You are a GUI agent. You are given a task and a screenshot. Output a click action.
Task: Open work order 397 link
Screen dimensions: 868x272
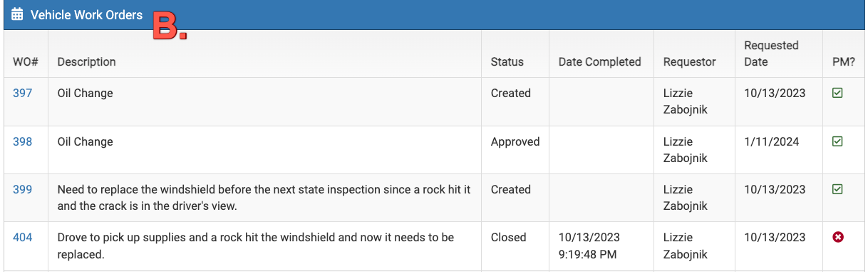click(x=23, y=93)
